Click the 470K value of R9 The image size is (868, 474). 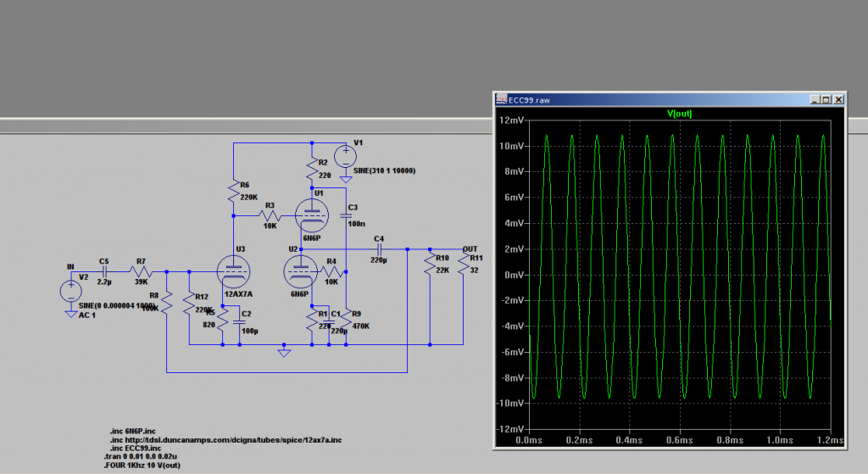tap(361, 326)
